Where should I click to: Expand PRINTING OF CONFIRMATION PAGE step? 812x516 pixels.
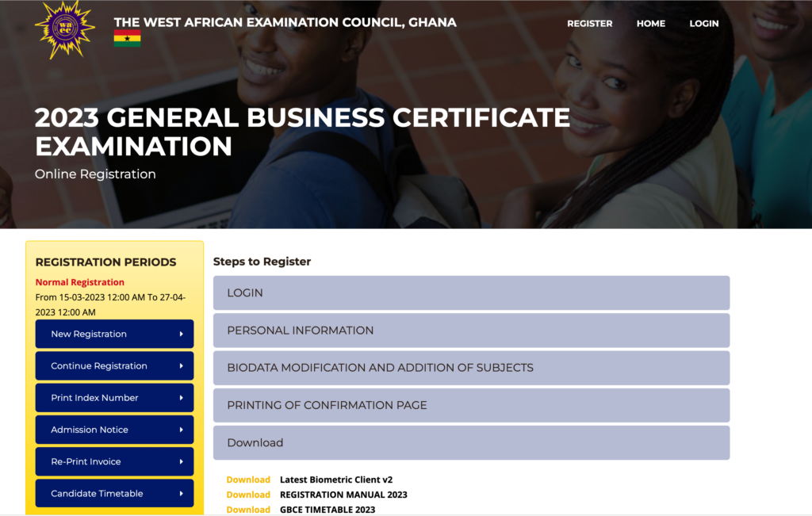(471, 405)
